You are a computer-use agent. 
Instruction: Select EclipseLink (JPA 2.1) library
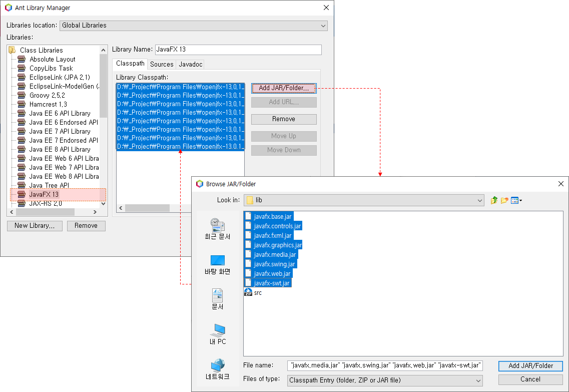tap(60, 77)
